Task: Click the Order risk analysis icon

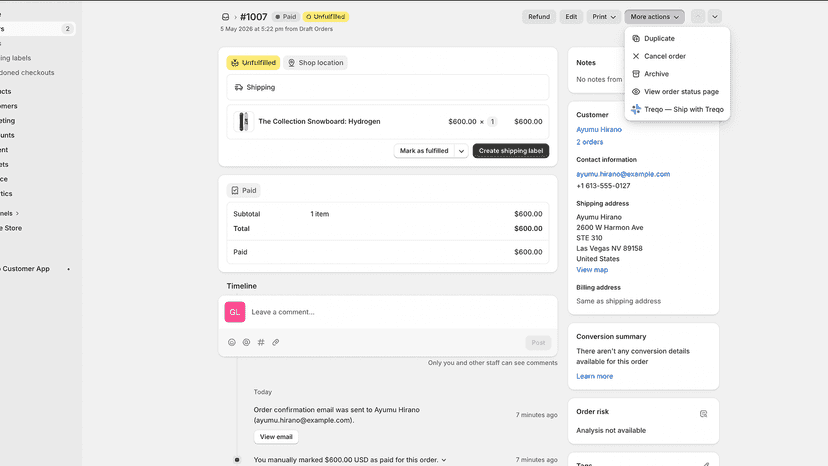Action: click(x=703, y=414)
